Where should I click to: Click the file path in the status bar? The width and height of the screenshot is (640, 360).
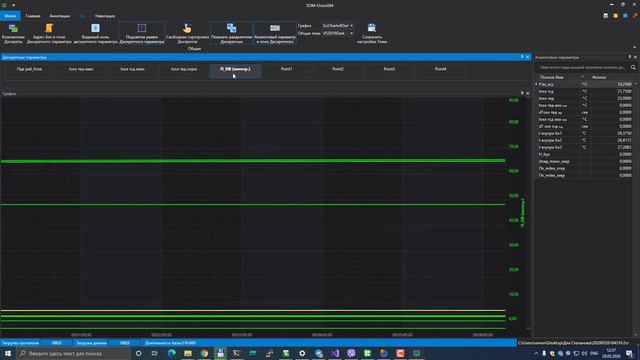pos(573,343)
